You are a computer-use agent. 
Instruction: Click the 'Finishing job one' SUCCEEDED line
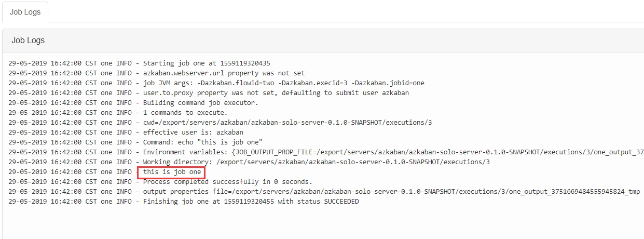tap(184, 202)
